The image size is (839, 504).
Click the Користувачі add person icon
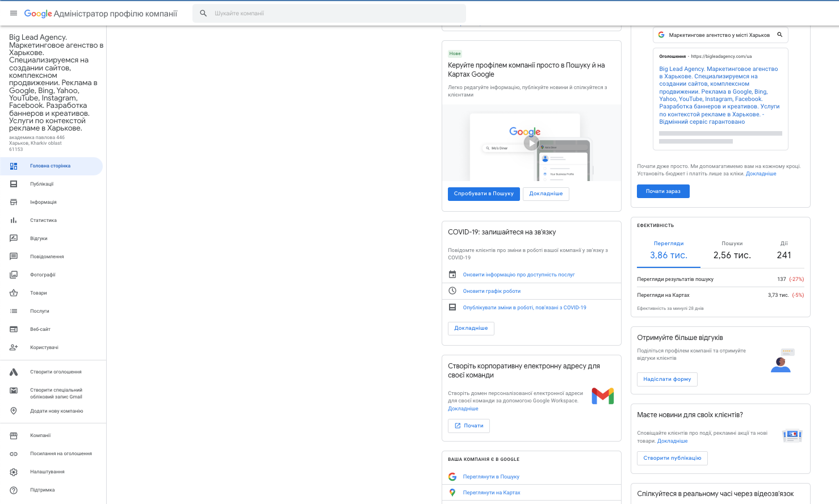click(x=14, y=347)
